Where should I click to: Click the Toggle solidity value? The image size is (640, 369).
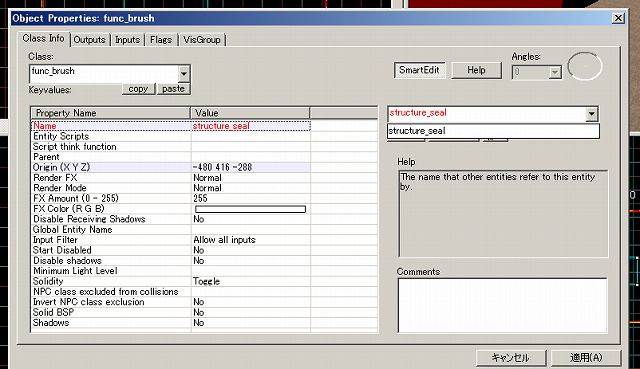point(207,281)
